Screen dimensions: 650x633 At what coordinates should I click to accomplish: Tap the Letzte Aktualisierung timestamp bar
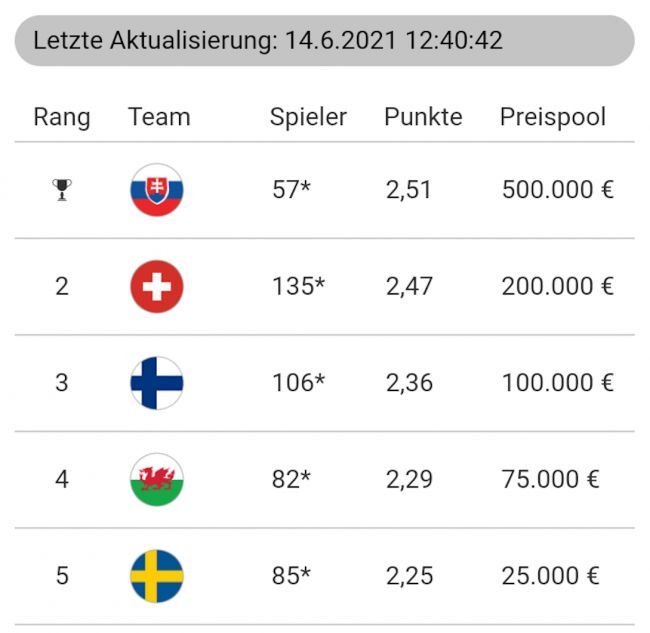coord(324,41)
